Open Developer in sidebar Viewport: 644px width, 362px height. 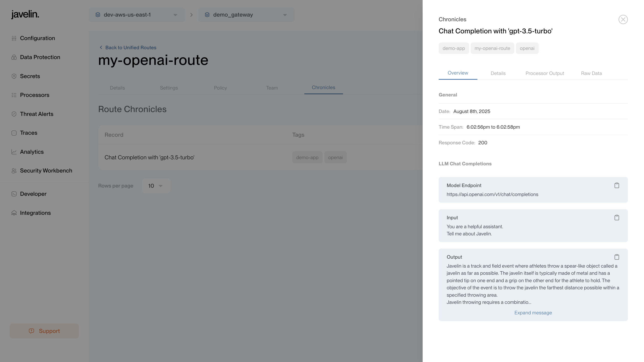tap(33, 194)
